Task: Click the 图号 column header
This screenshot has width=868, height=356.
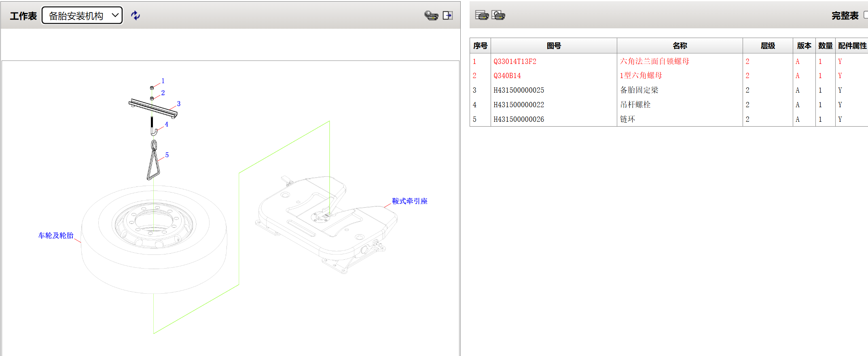Action: coord(553,46)
